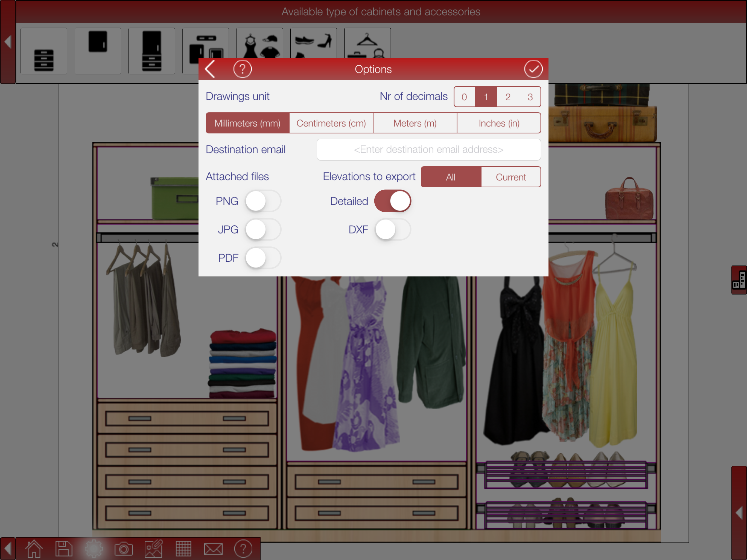Set number of decimals to 2

pos(507,97)
